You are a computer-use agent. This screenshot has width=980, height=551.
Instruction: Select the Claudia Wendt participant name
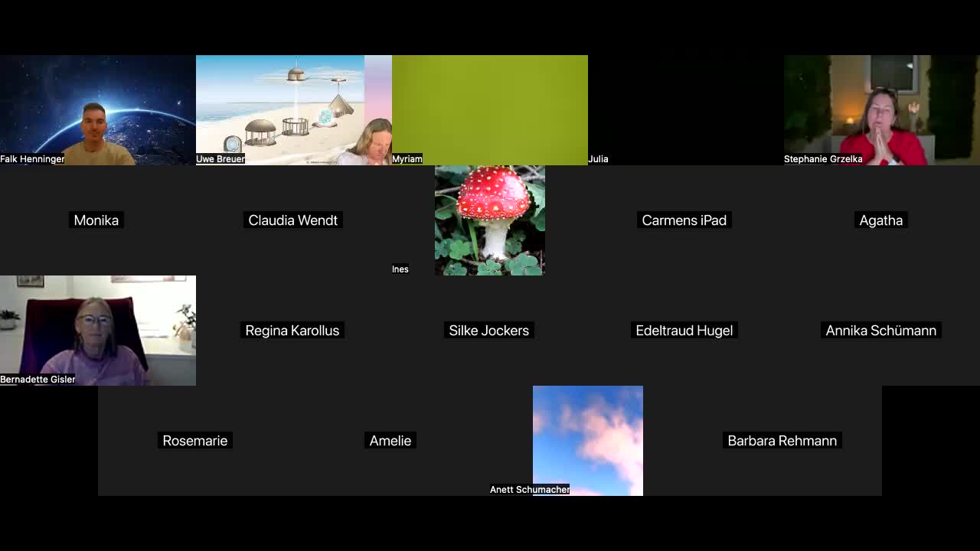tap(293, 220)
